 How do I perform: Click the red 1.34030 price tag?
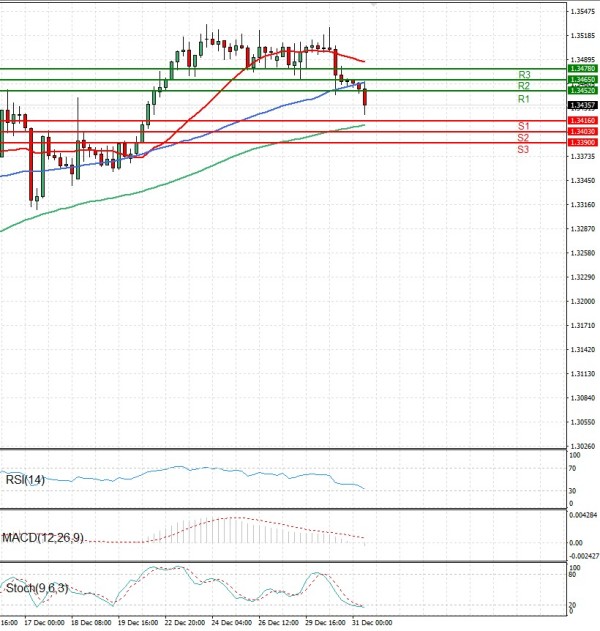(581, 132)
